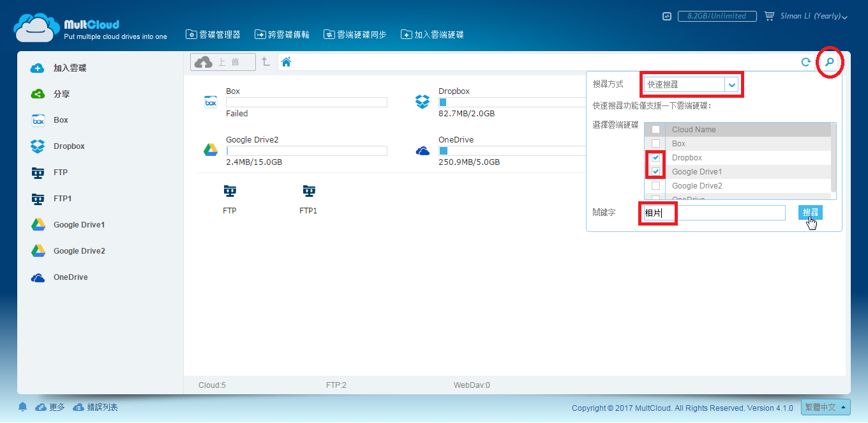Check the Box checkbox in search panel

(655, 144)
